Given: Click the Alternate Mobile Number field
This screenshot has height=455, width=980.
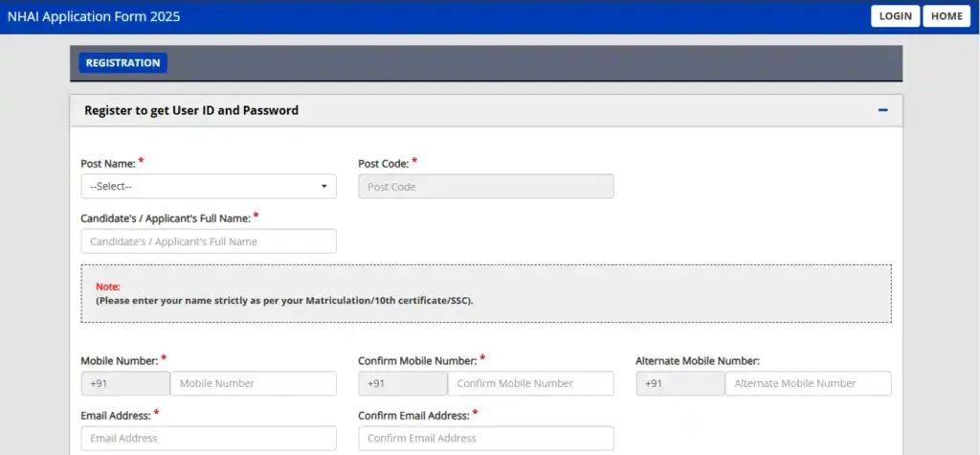Looking at the screenshot, I should click(808, 383).
